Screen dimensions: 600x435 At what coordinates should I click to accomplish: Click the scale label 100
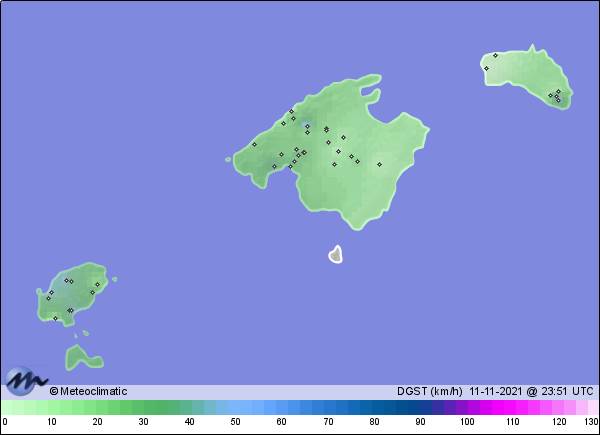coord(467,422)
